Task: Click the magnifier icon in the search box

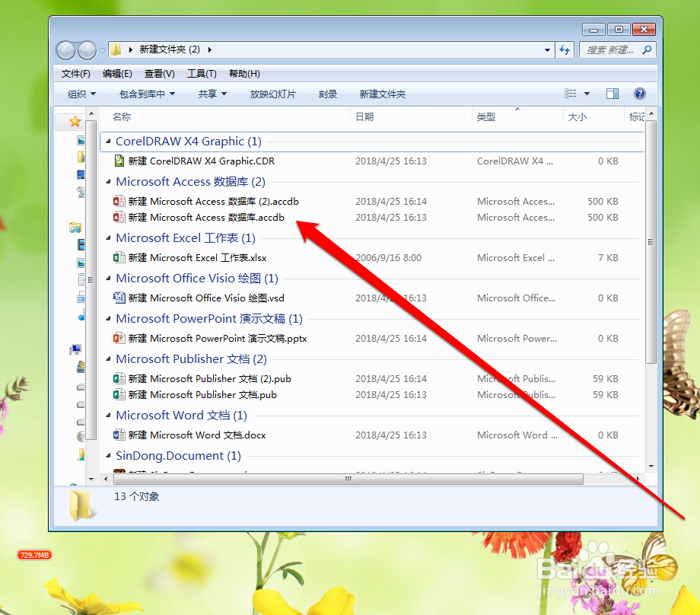Action: (x=647, y=49)
